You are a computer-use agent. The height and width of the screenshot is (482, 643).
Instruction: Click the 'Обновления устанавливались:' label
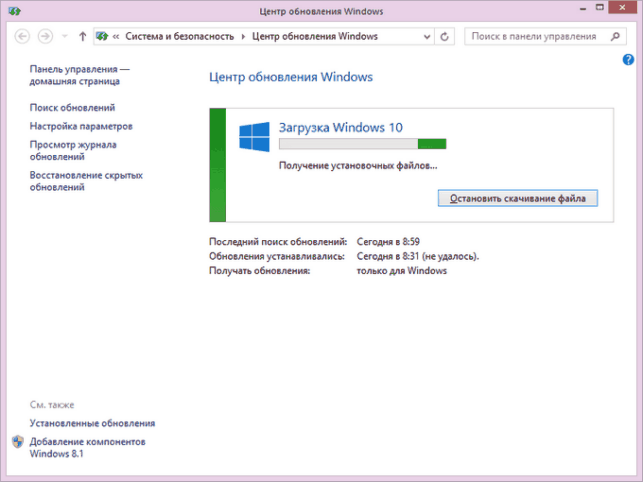(277, 256)
